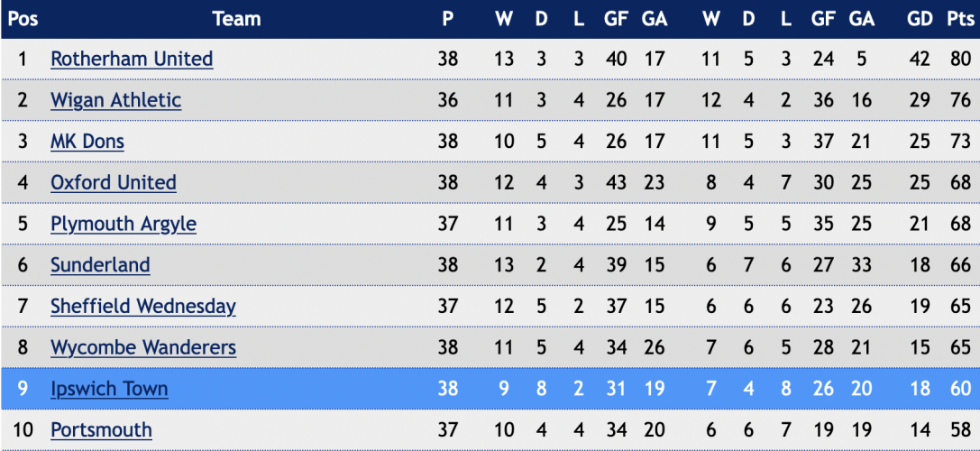Open highlighted Ipswich Town link
Viewport: 980px width, 451px height.
click(x=109, y=389)
